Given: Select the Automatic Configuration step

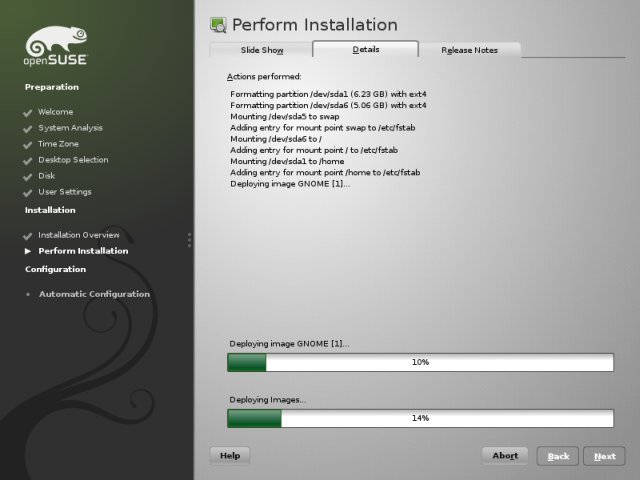Looking at the screenshot, I should pos(94,294).
